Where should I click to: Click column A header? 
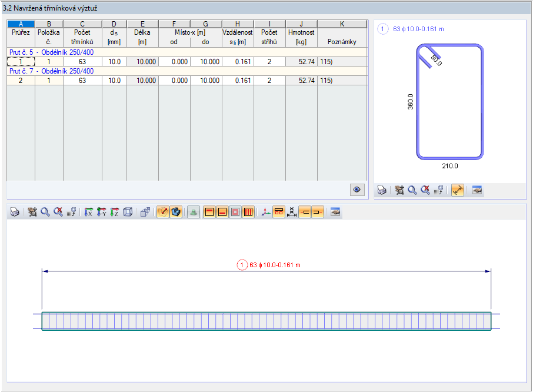point(21,24)
